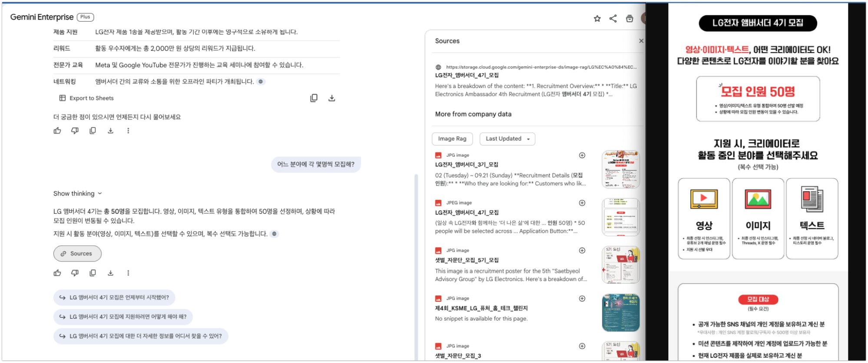Open the 제4회_KSME_LG_퓨처_홈_테크_챌린지 result title
The width and height of the screenshot is (868, 363).
[481, 308]
